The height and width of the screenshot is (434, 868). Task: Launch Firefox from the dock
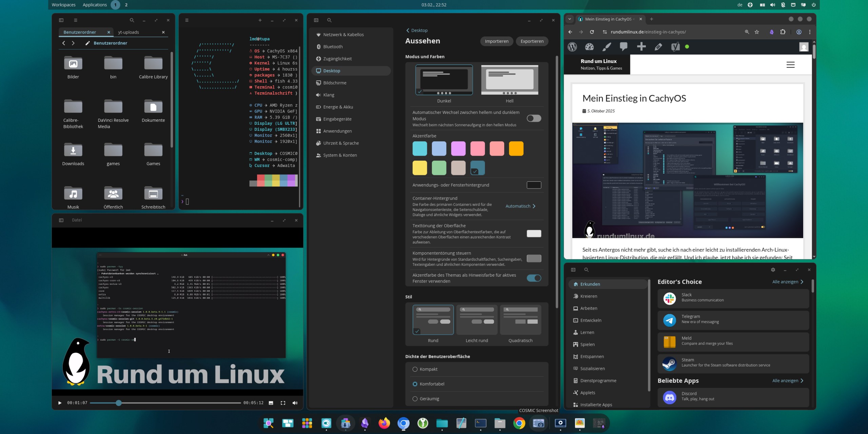click(384, 423)
